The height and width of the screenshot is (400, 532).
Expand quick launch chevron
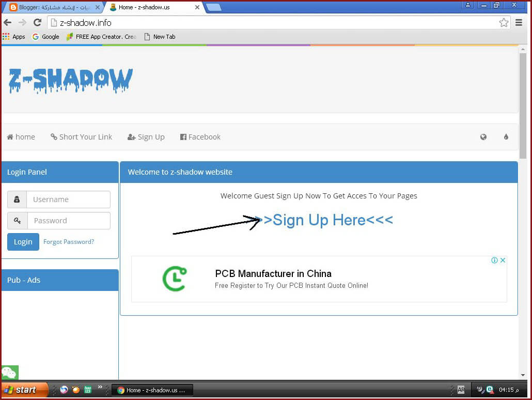(100, 387)
